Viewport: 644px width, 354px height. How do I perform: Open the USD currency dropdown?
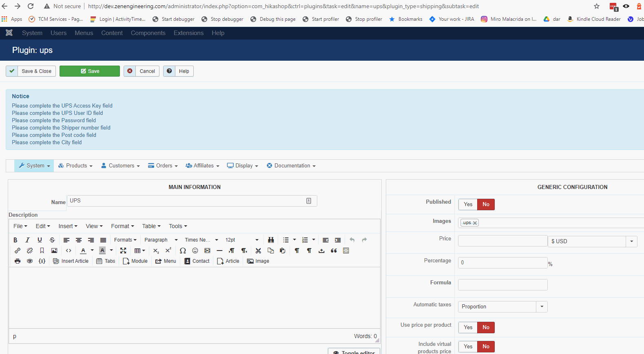(593, 241)
